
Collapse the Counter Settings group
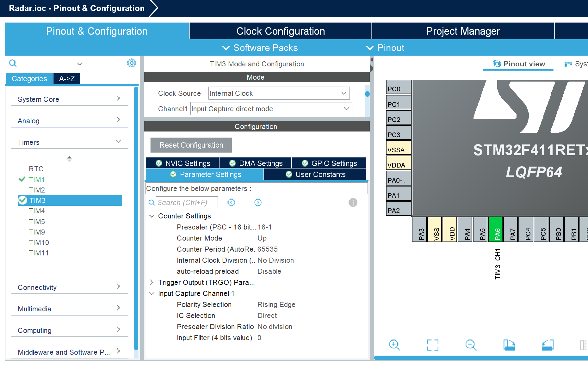(x=152, y=216)
